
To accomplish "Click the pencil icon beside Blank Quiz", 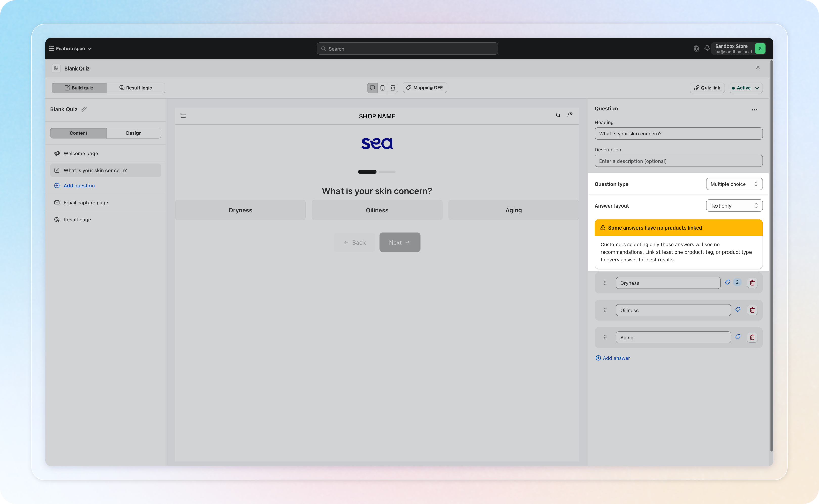I will [84, 109].
